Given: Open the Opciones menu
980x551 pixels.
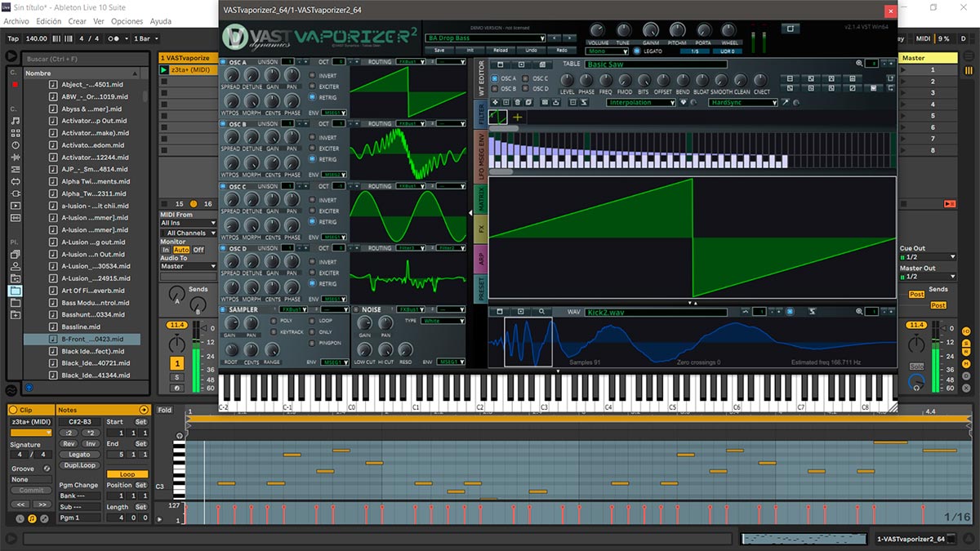Looking at the screenshot, I should (x=127, y=21).
